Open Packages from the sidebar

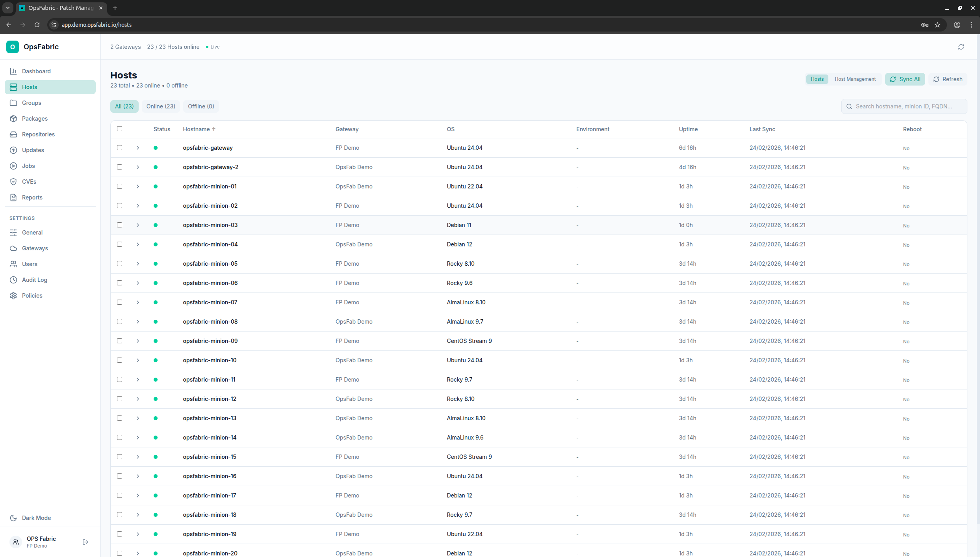[35, 119]
